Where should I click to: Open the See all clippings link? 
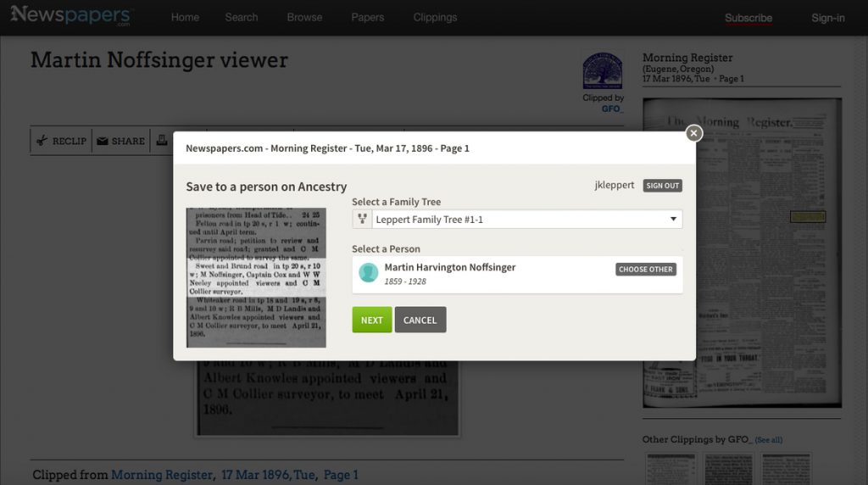click(x=769, y=440)
